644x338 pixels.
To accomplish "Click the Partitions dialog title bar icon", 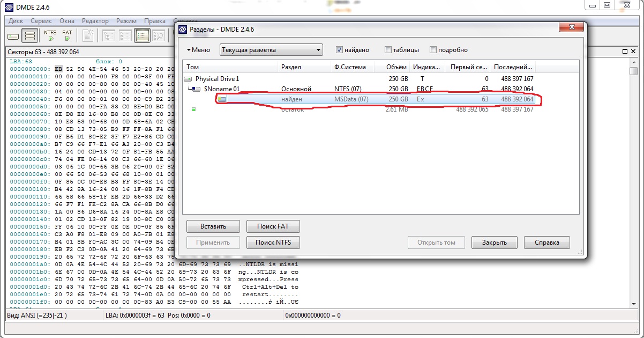I will [x=183, y=29].
